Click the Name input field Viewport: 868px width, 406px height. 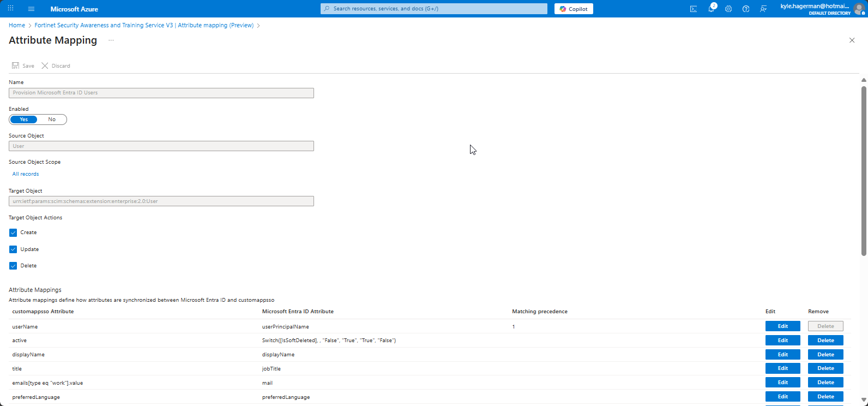(161, 93)
